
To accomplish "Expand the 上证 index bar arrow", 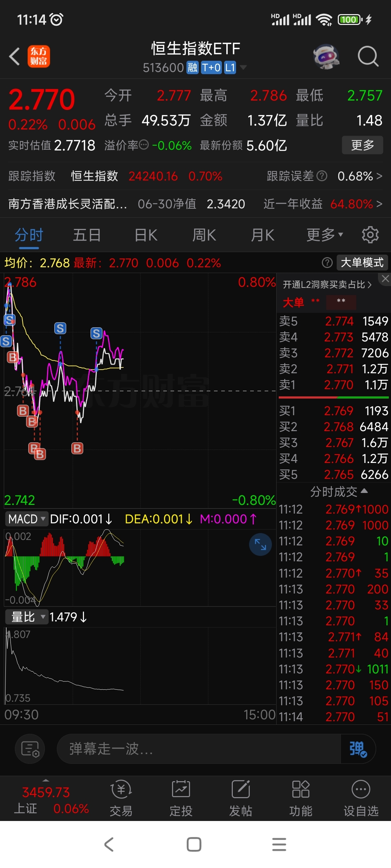I will coord(46,780).
